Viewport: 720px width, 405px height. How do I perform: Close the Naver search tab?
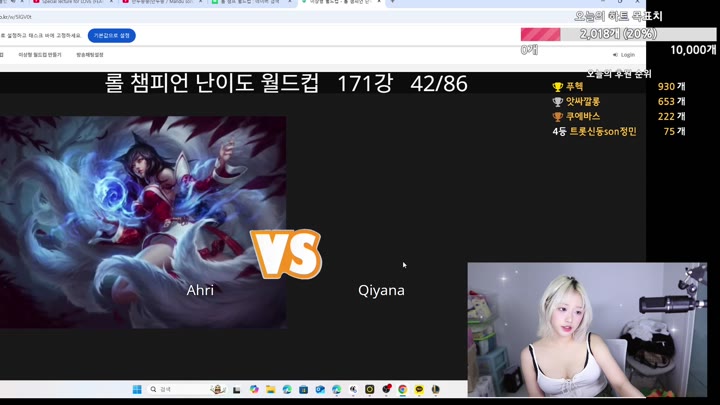[289, 2]
